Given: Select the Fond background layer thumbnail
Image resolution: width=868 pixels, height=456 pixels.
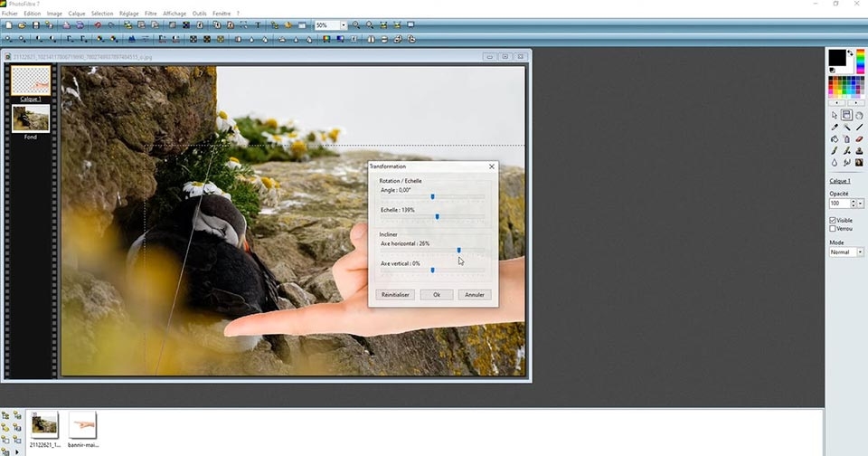Looking at the screenshot, I should 31,119.
